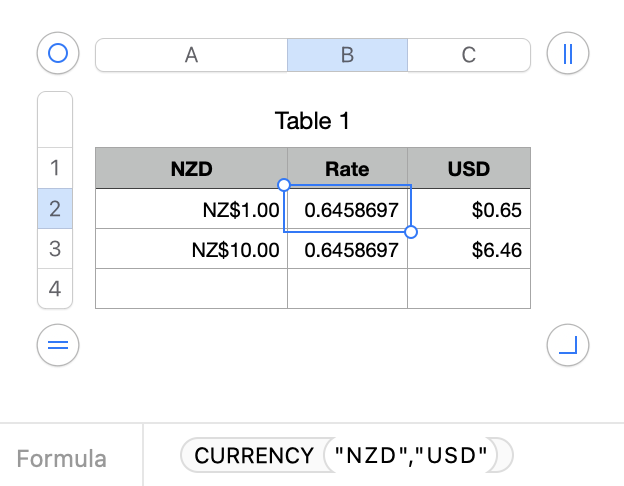The image size is (624, 486).
Task: Select the $0.65 USD cell
Action: 469,209
